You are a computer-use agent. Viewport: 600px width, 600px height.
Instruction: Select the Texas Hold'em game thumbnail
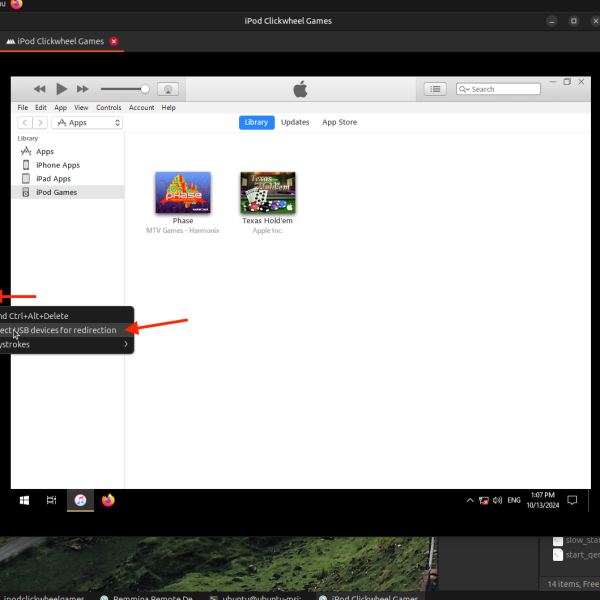coord(268,192)
